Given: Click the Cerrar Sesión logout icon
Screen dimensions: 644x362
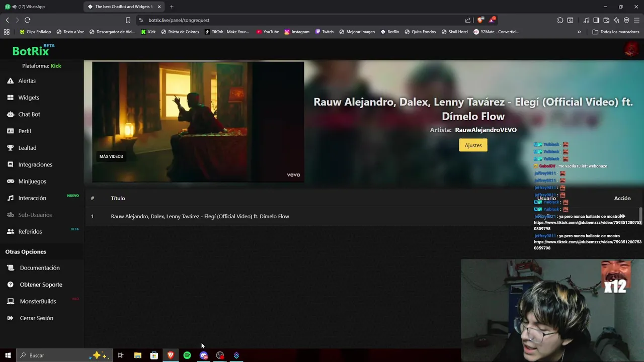Looking at the screenshot, I should point(10,318).
